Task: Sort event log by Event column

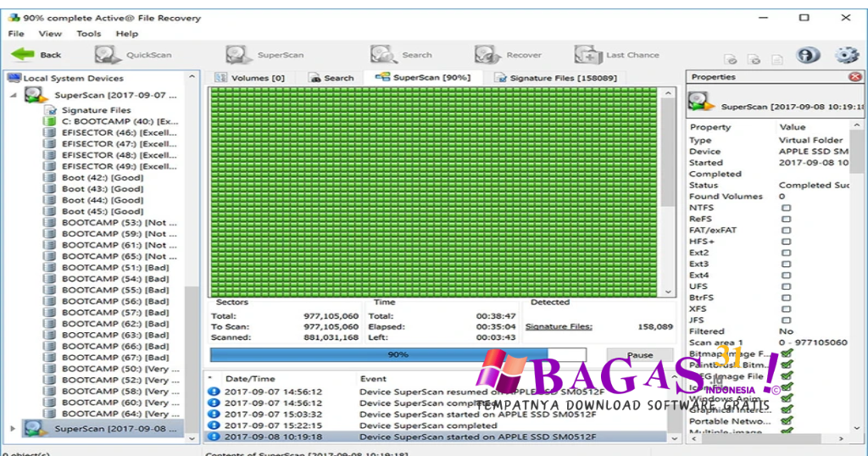Action: tap(373, 379)
